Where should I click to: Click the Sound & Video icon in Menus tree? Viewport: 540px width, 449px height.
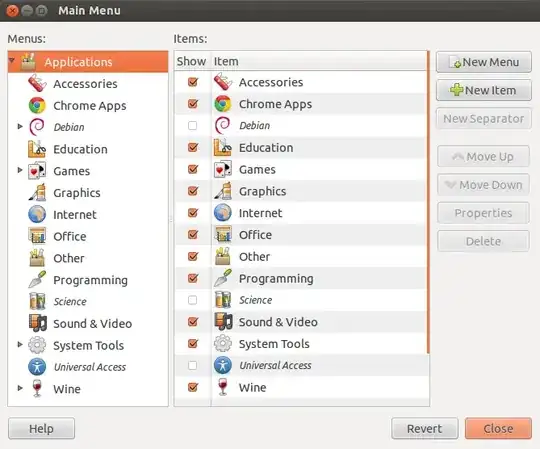37,323
